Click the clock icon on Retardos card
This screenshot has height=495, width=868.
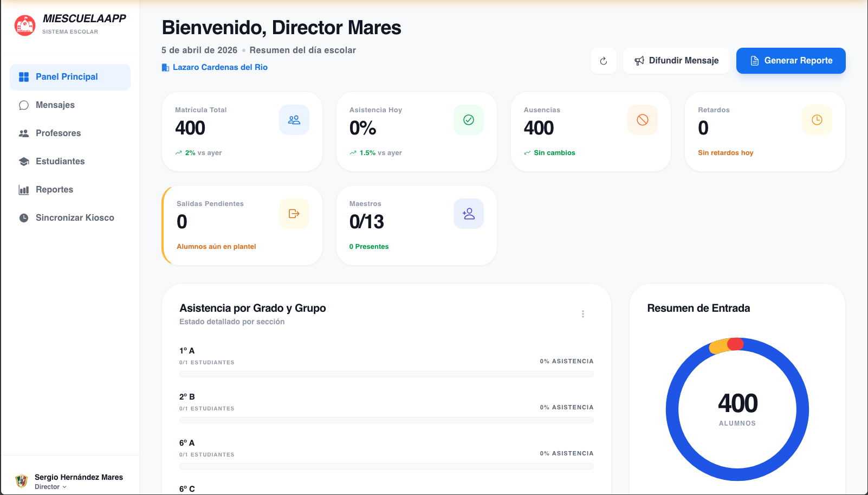tap(817, 120)
